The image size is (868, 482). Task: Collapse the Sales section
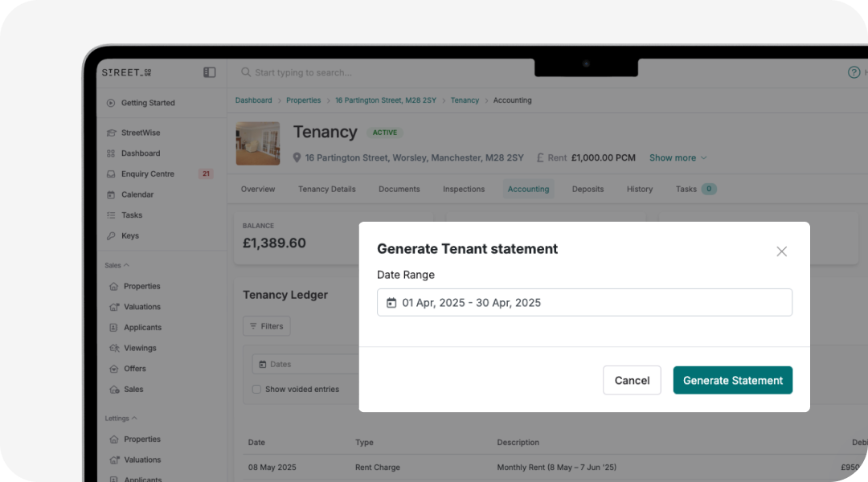[x=125, y=264]
